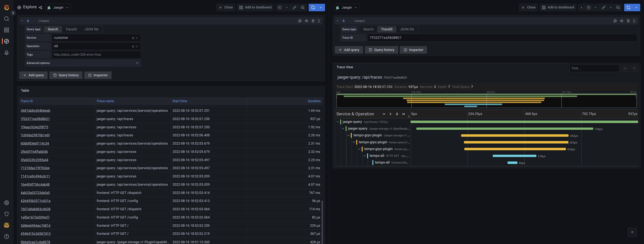
Task: Zoom out the time range with magnifier icon
Action: (x=303, y=7)
